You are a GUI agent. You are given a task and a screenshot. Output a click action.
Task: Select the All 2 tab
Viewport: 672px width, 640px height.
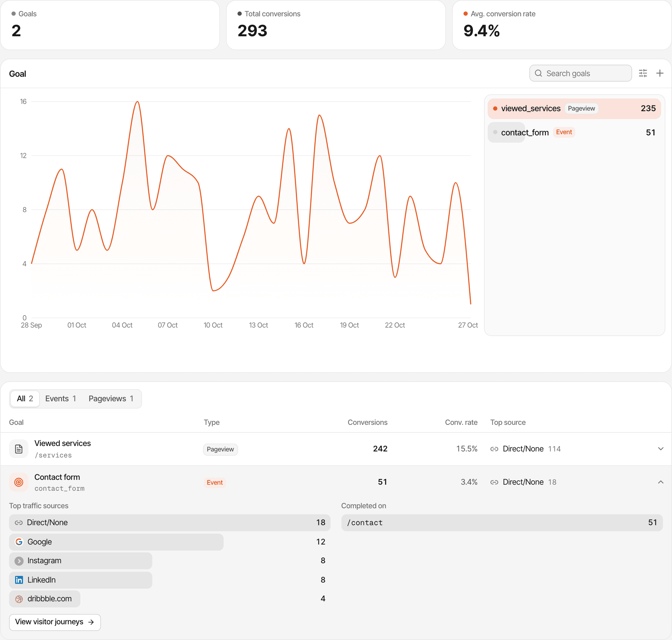tap(25, 399)
